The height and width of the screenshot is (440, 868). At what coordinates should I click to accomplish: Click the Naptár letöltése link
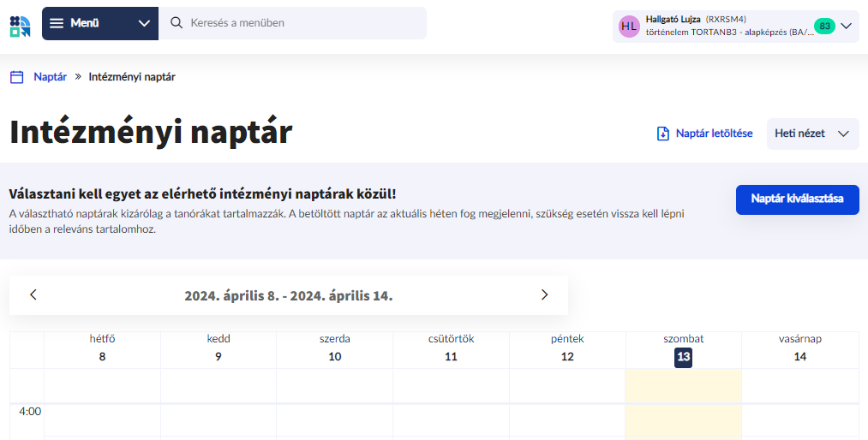(714, 134)
